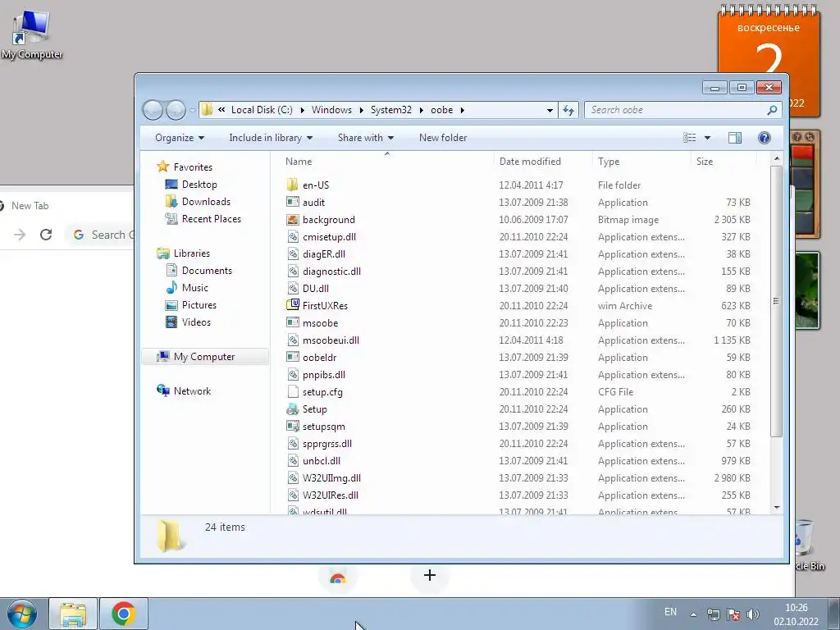Click the Downloads icon under Favorites
This screenshot has height=630, width=840.
click(171, 202)
